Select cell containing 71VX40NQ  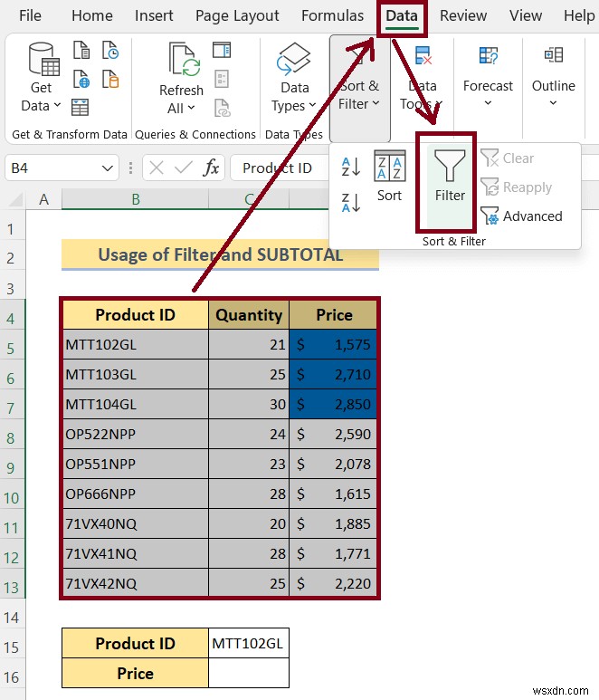[135, 523]
